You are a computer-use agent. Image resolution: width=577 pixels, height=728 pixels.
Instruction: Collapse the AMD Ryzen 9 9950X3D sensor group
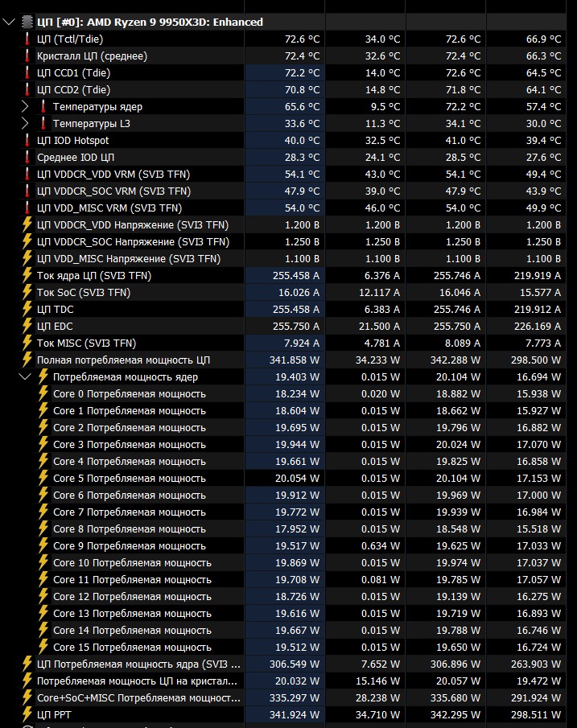click(x=9, y=22)
